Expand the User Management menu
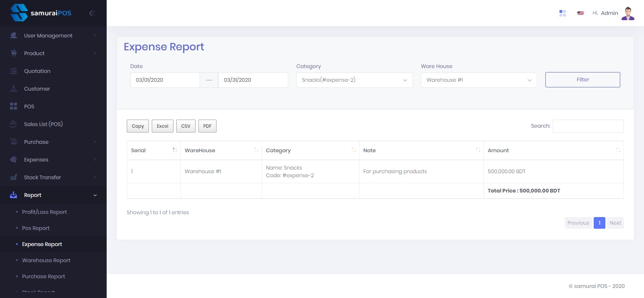This screenshot has height=298, width=644. (48, 35)
